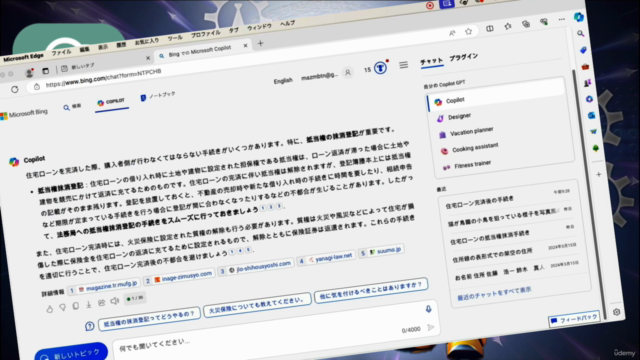The width and height of the screenshot is (640, 360).
Task: Click the account avatar beside the email
Action: (348, 73)
